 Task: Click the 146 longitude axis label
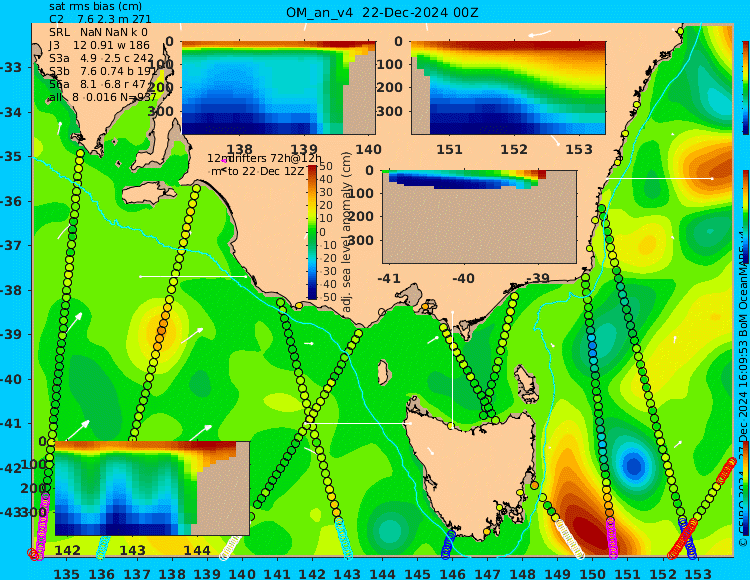click(x=452, y=573)
